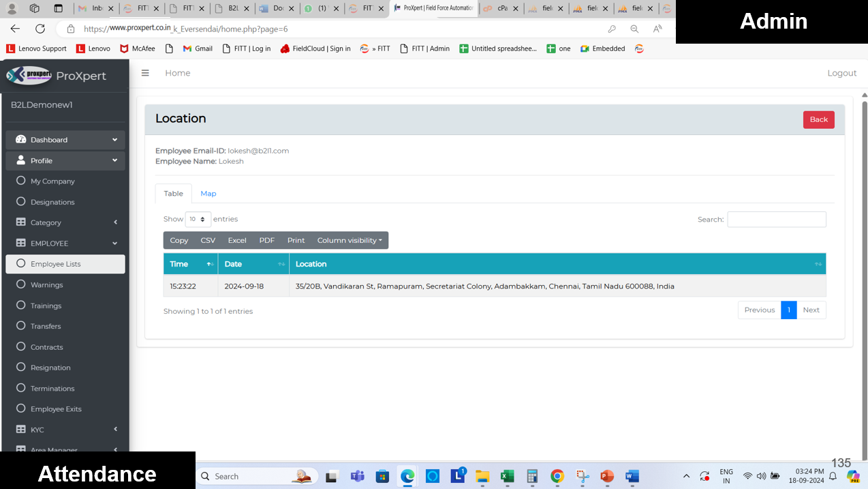Sort the table by Date column

pos(253,264)
